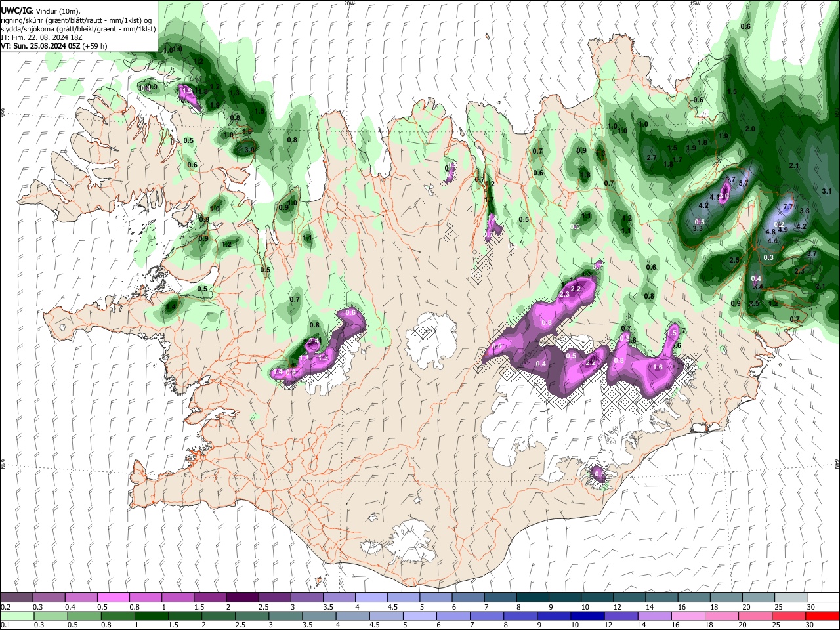
Task: Select the red-pink rain swatch at 25
Action: (x=790, y=616)
